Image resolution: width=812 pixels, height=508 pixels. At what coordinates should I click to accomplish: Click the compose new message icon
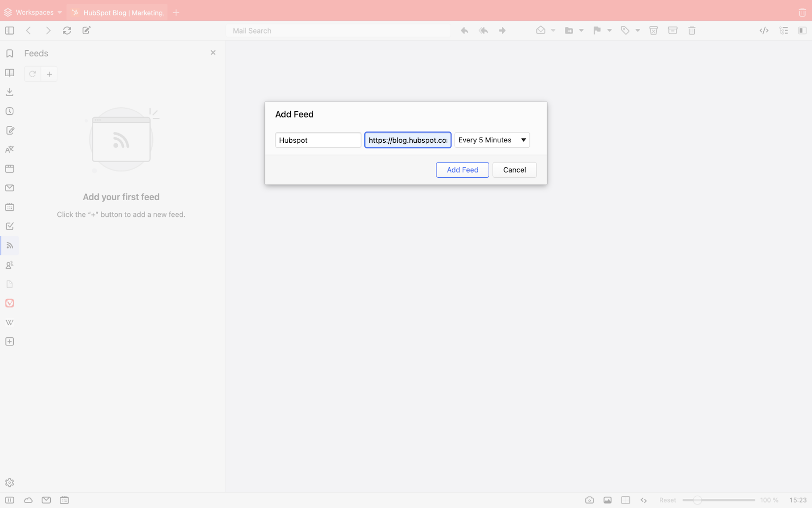click(x=87, y=30)
